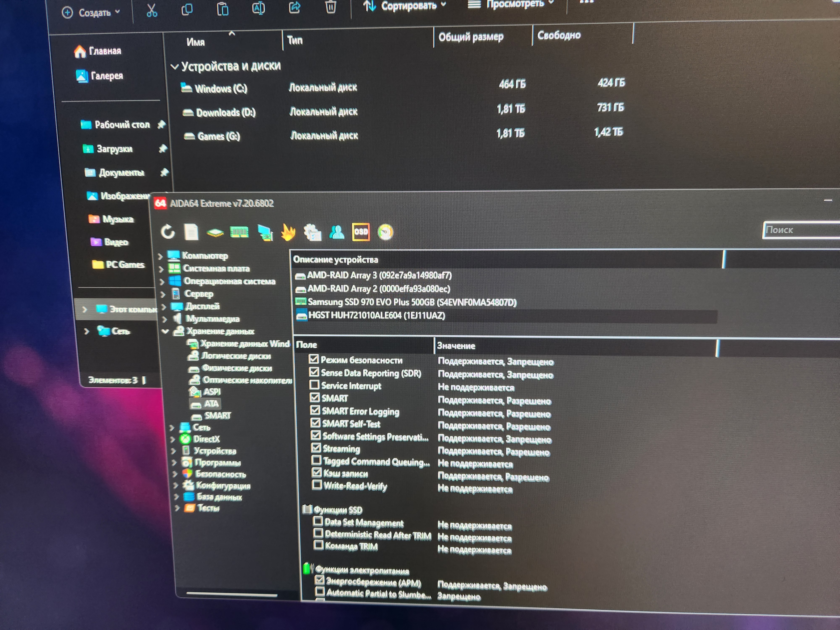Select the SMART item in storage tree
840x630 pixels.
click(x=217, y=415)
